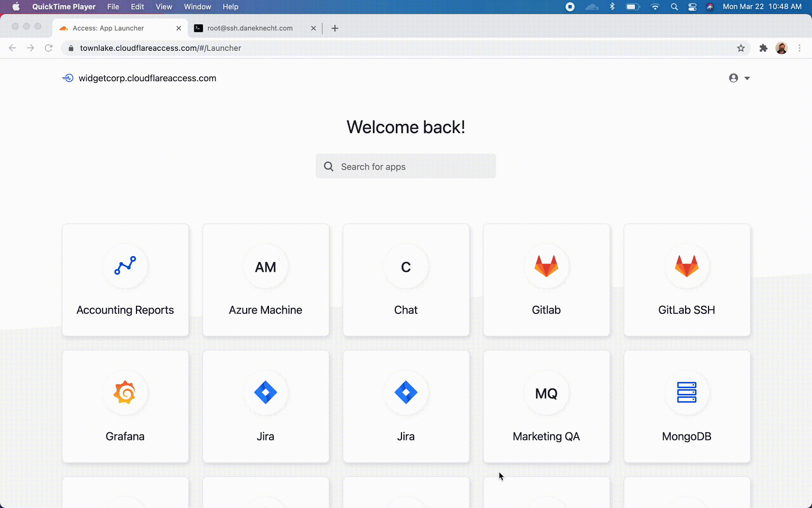Click the Siri menu bar icon

[710, 7]
